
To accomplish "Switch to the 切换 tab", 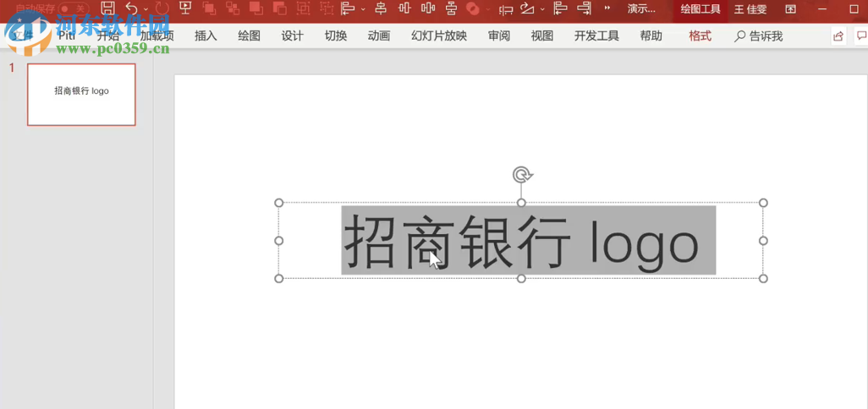I will point(336,36).
